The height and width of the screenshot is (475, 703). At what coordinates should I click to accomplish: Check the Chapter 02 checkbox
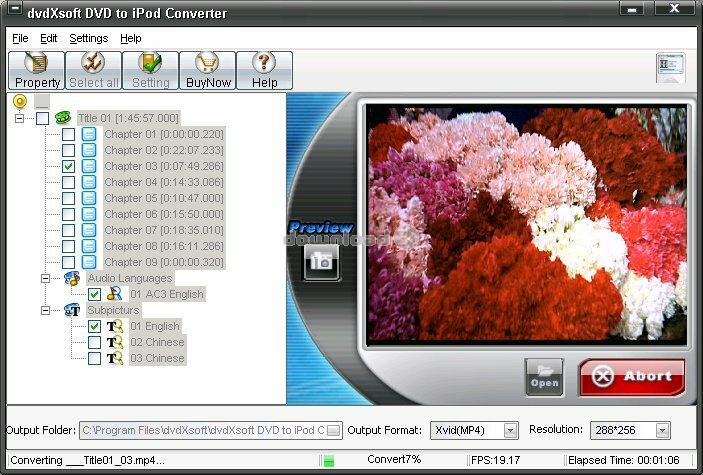69,150
